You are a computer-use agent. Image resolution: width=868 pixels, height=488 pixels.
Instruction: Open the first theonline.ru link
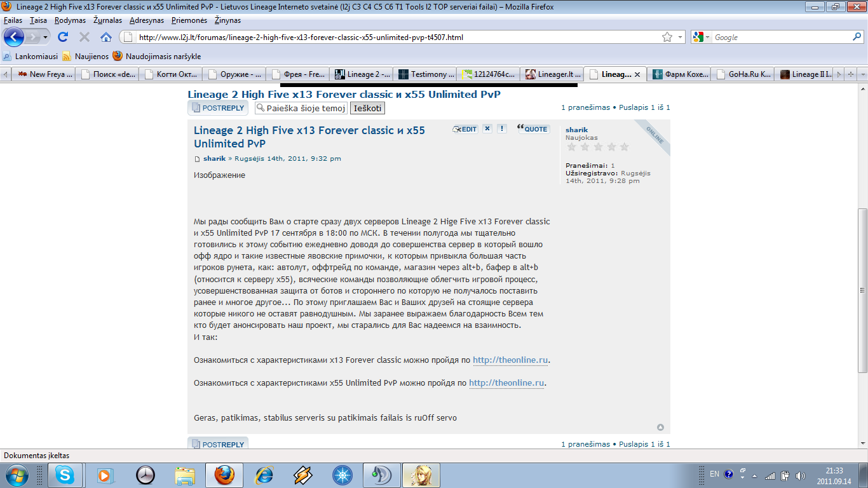(510, 360)
